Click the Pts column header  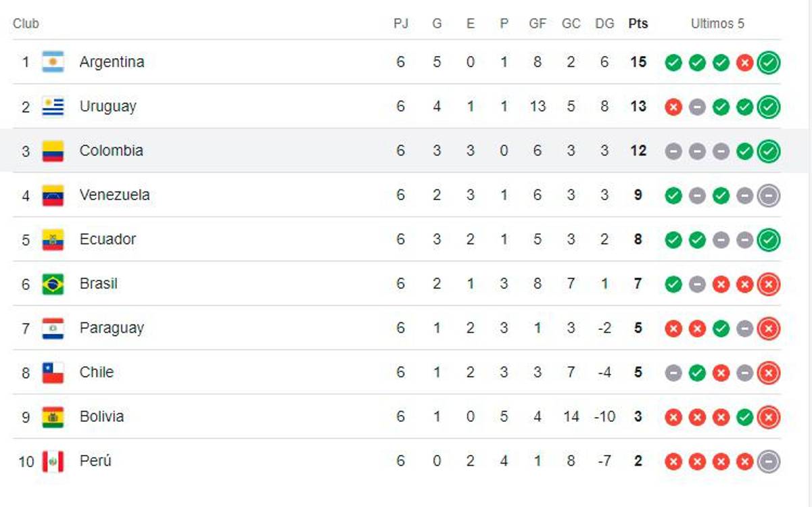point(638,24)
